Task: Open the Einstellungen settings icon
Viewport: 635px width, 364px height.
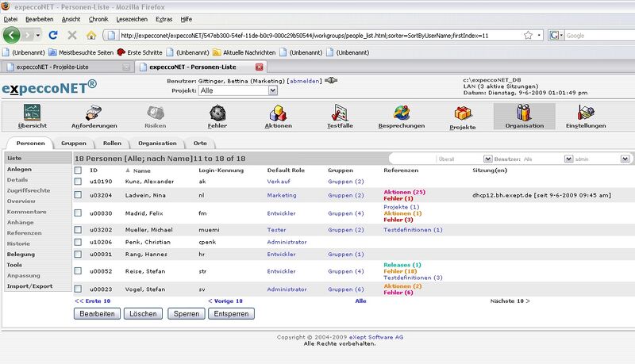Action: [586, 113]
